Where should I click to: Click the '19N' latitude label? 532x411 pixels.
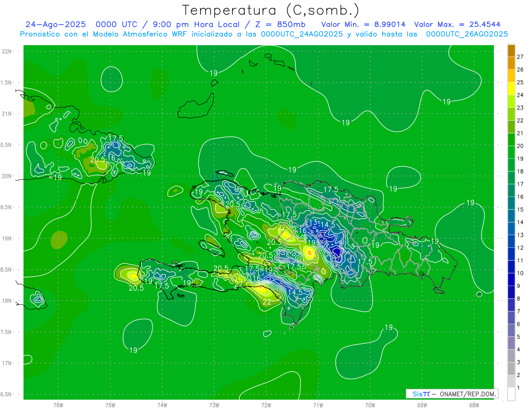(7, 239)
